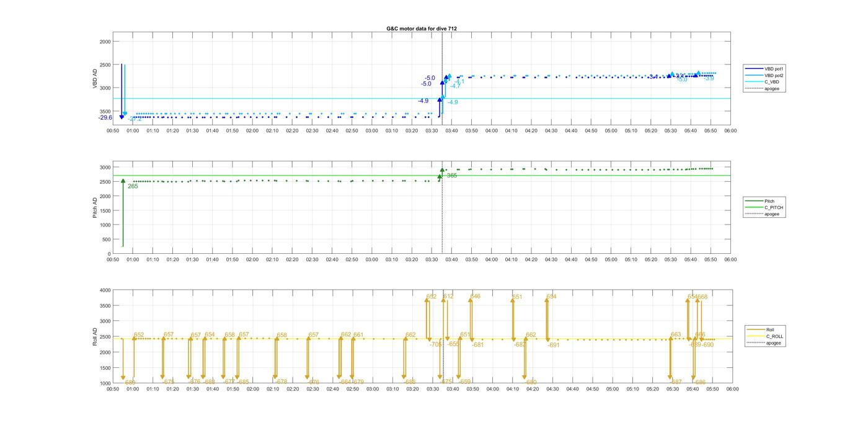Screen dimensions: 868x430
Task: Click the 'Pitch AD' y-axis label
Action: (x=95, y=207)
